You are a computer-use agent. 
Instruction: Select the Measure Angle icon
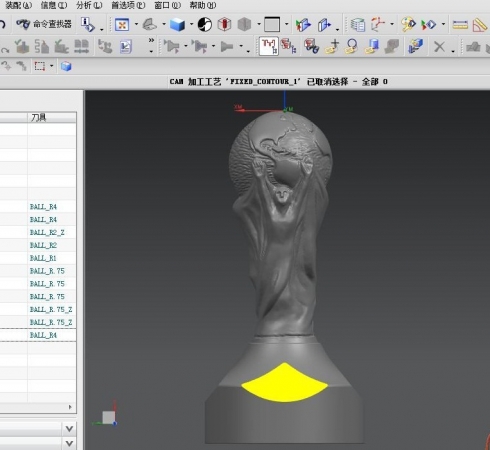click(x=480, y=25)
